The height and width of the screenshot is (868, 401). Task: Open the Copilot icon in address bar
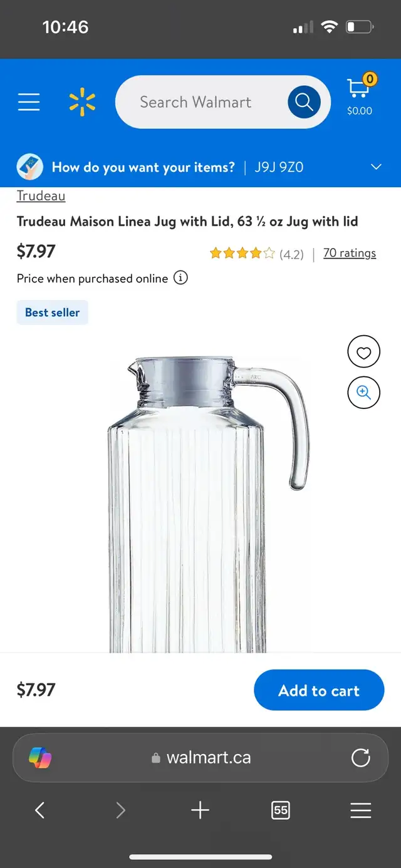[41, 758]
